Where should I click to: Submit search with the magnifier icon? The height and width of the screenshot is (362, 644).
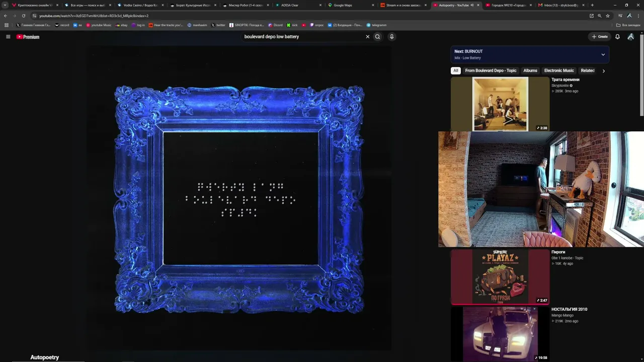(377, 37)
